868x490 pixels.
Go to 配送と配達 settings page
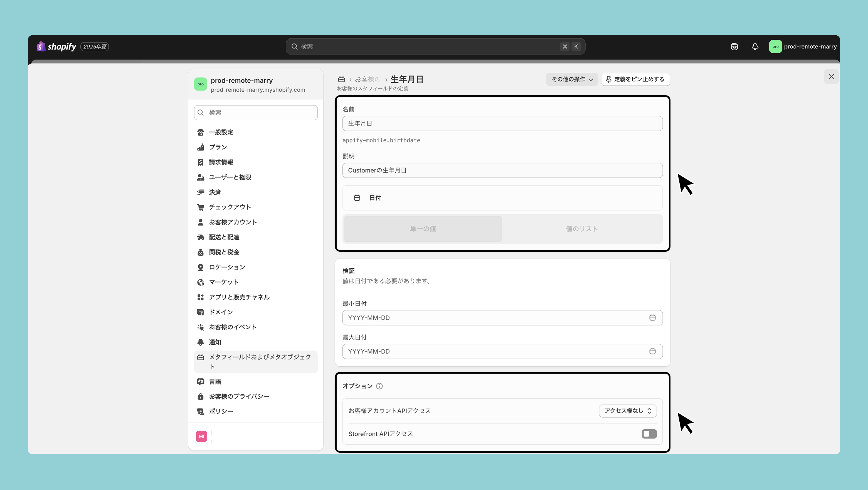click(224, 237)
